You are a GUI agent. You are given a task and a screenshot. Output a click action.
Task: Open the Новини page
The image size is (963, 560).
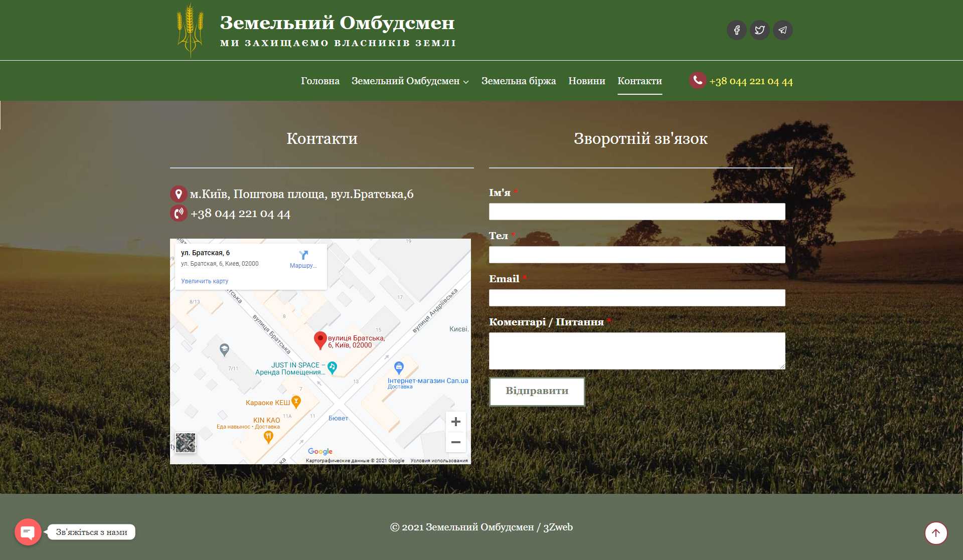tap(586, 81)
